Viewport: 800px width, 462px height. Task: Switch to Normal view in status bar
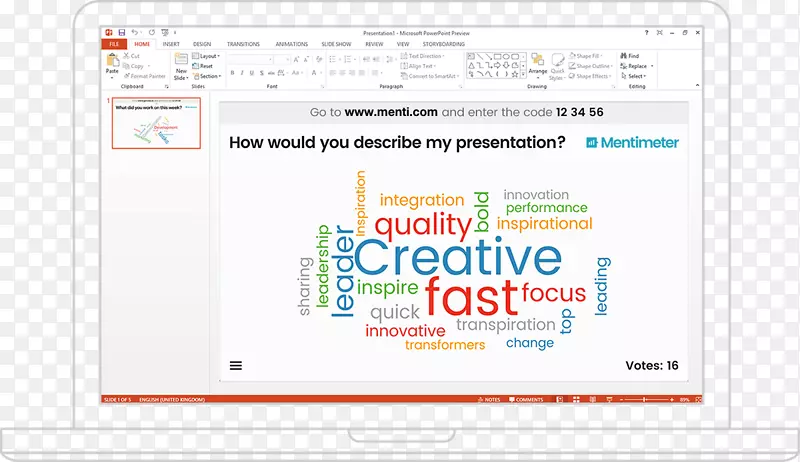point(560,399)
